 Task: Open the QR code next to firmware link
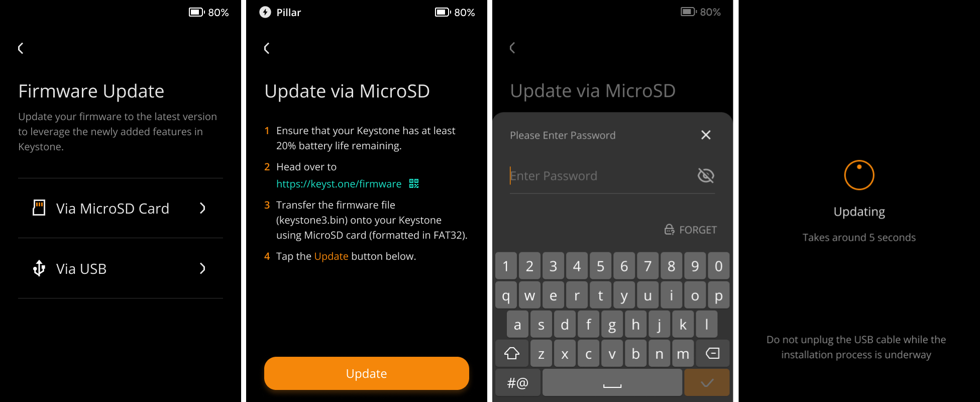coord(414,183)
